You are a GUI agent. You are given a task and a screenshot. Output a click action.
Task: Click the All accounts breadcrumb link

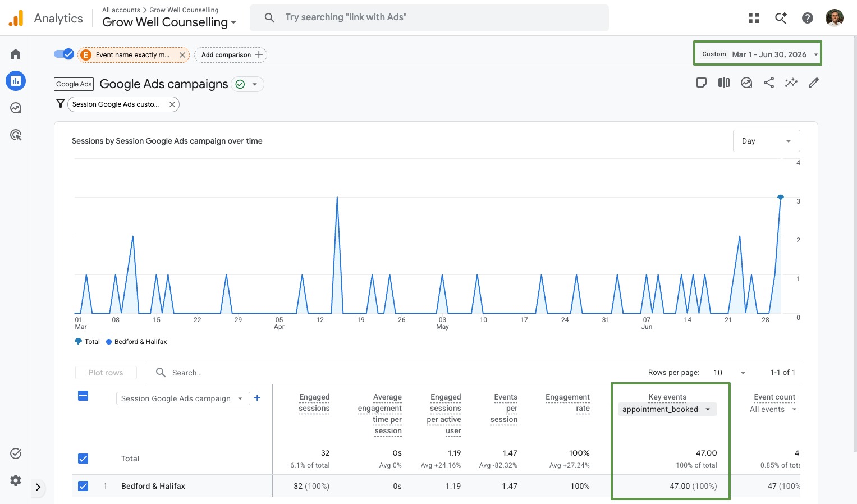[x=121, y=10]
